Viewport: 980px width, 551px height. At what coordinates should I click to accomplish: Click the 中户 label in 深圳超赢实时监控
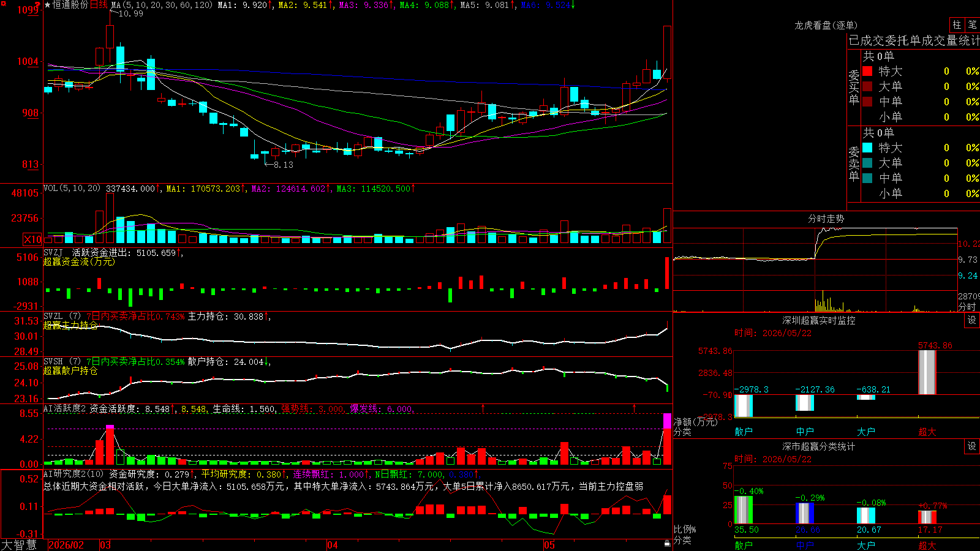coord(805,432)
